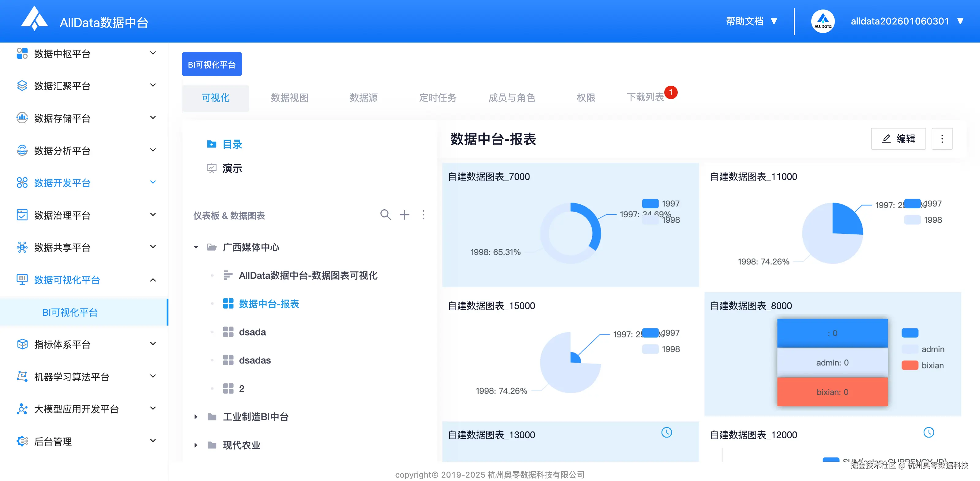Click the 编辑 button
Screen dimensions: 980x481
pyautogui.click(x=898, y=139)
